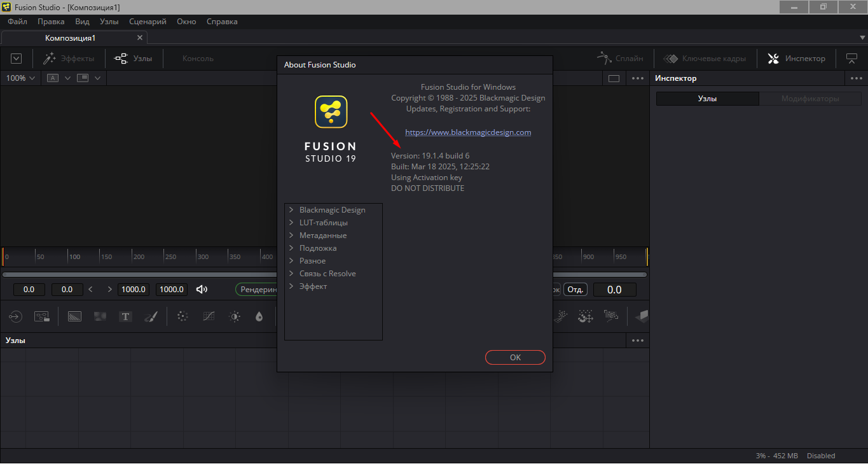Expand the Blackmagic Design tree item
Screen dimensions: 868x464
click(x=291, y=210)
